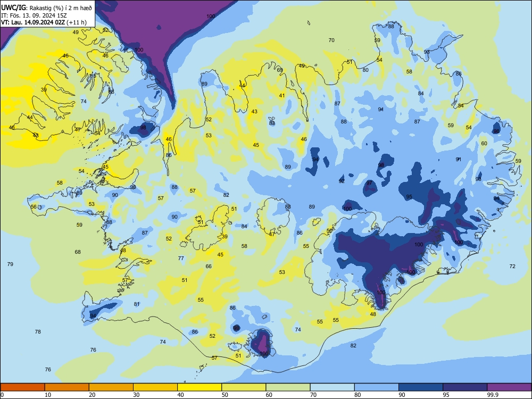532x399 pixels.
Task: Click the map value '56' at the western peninsula tip
Action: [x=34, y=206]
